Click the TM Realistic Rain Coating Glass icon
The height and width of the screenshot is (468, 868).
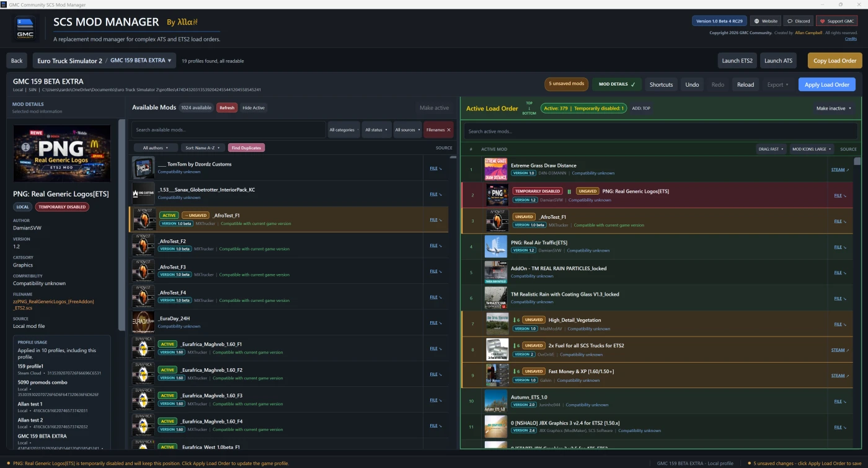(496, 298)
